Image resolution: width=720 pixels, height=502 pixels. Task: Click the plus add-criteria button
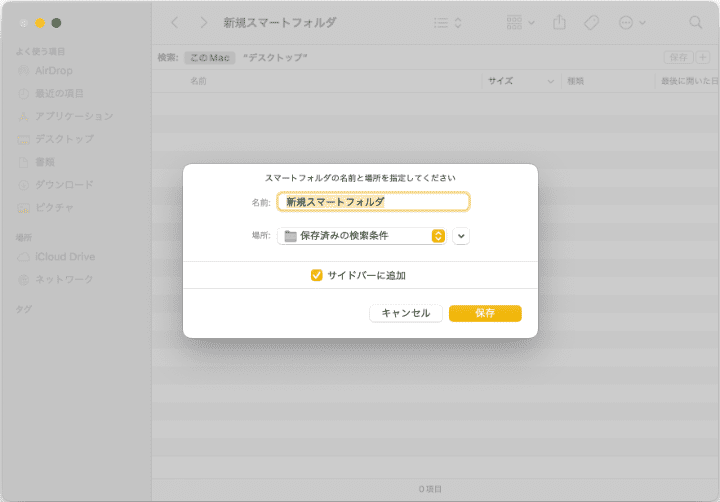click(x=702, y=58)
